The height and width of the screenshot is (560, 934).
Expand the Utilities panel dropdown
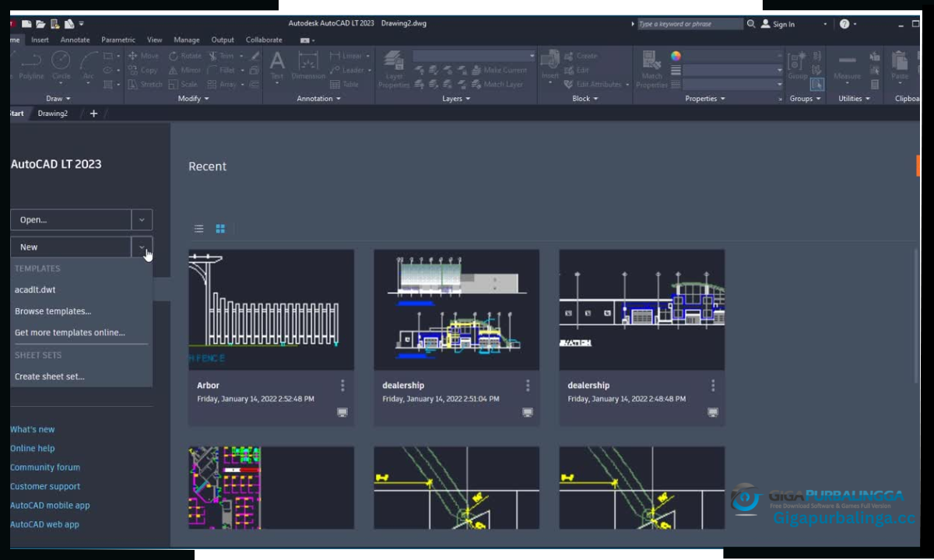click(854, 99)
